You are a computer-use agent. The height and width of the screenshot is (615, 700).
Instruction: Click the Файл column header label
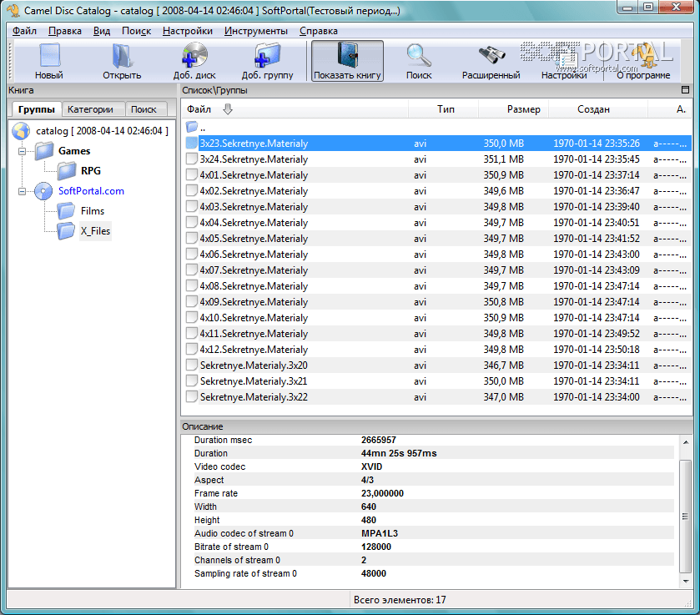point(199,109)
